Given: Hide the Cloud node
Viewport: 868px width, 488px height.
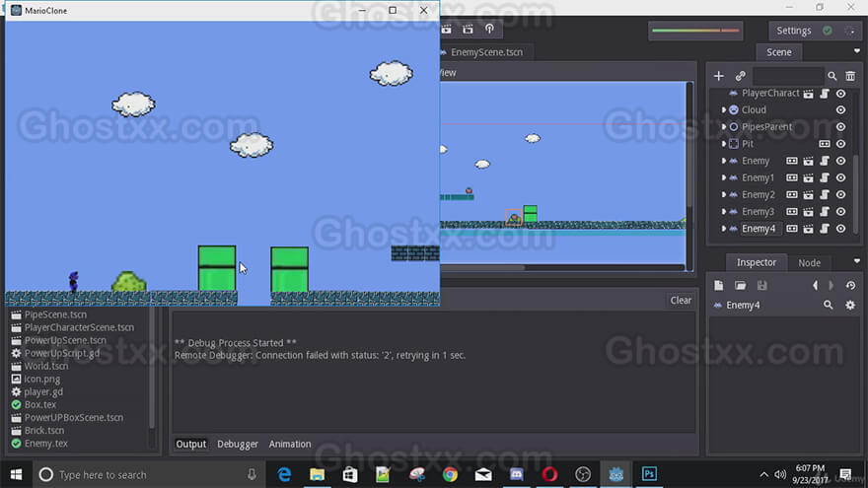Looking at the screenshot, I should pos(840,110).
